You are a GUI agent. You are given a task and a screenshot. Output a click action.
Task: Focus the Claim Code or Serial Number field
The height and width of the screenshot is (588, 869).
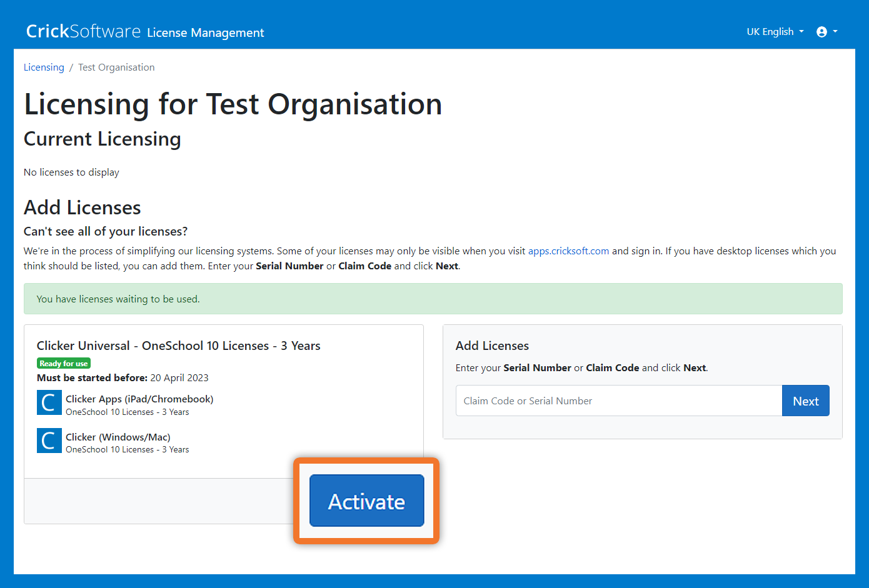618,401
